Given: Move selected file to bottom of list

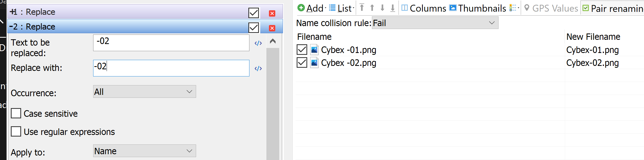Looking at the screenshot, I should pos(393,8).
